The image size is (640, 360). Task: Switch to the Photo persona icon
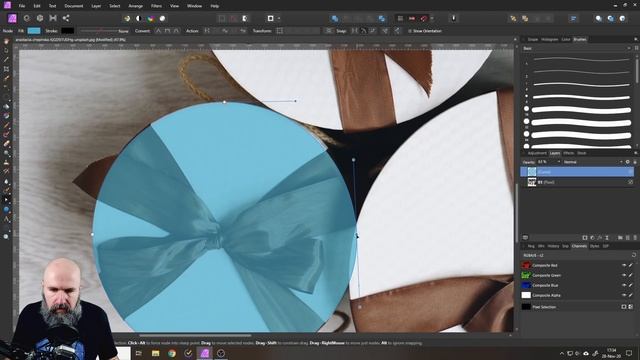click(x=12, y=18)
